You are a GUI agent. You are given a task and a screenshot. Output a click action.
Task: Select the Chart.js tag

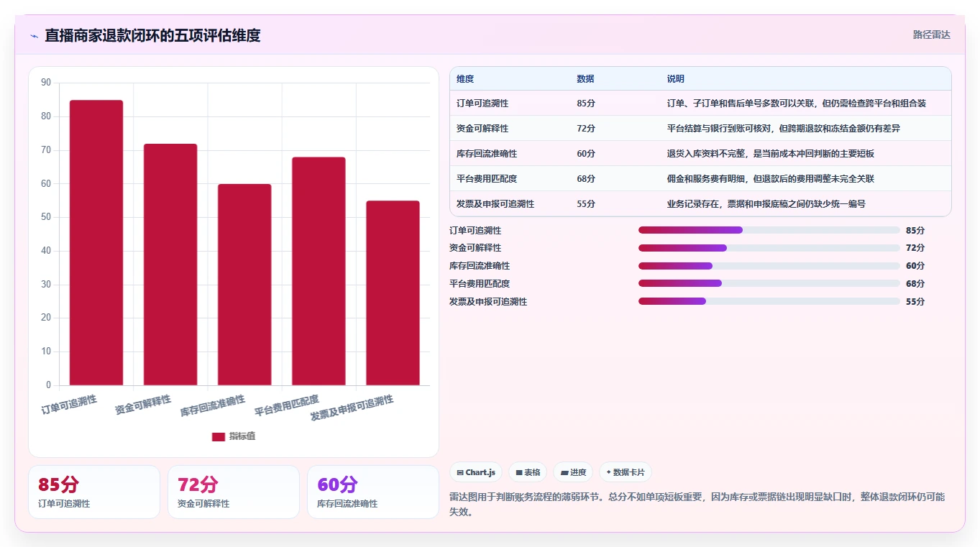coord(476,472)
